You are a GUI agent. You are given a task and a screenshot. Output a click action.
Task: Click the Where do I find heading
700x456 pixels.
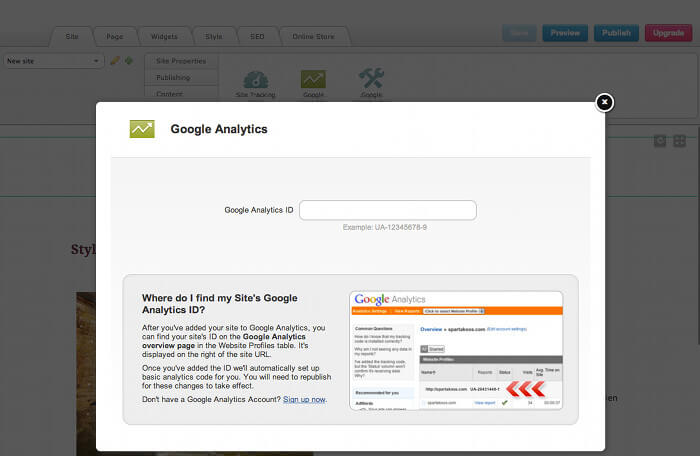pyautogui.click(x=220, y=304)
